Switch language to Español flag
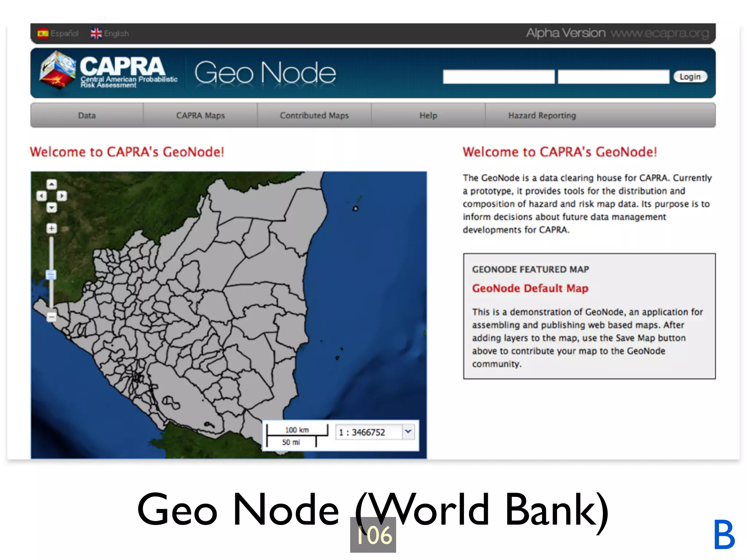The image size is (747, 560). pos(43,34)
